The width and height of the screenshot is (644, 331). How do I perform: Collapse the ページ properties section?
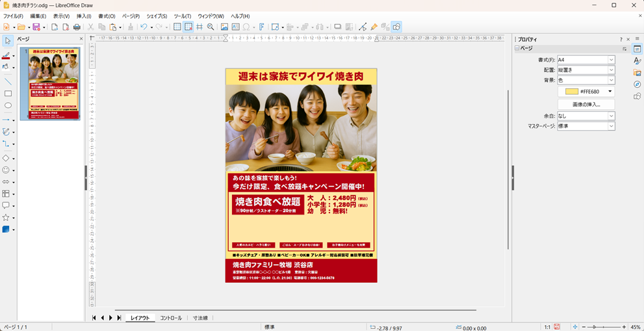[x=517, y=49]
